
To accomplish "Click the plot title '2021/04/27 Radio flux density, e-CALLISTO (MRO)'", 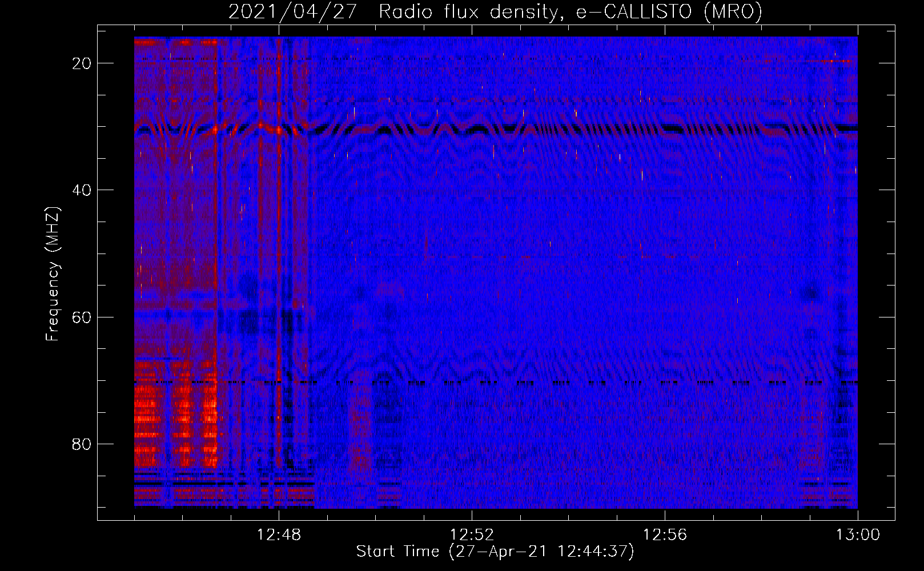I will (495, 11).
